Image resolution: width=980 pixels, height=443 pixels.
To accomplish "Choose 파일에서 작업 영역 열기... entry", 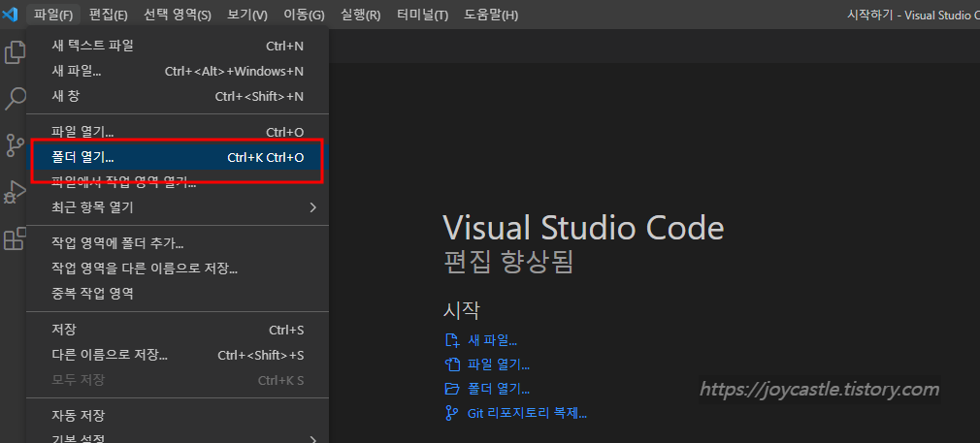I will [178, 182].
